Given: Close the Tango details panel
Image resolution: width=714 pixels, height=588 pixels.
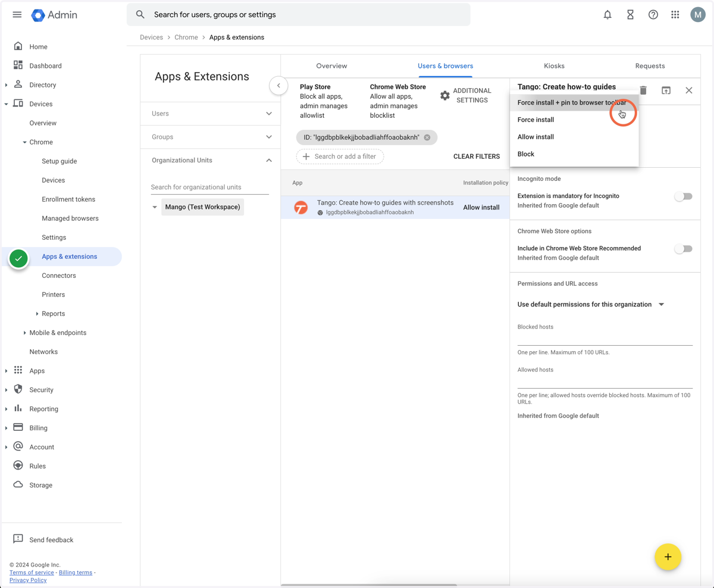Looking at the screenshot, I should pyautogui.click(x=689, y=90).
